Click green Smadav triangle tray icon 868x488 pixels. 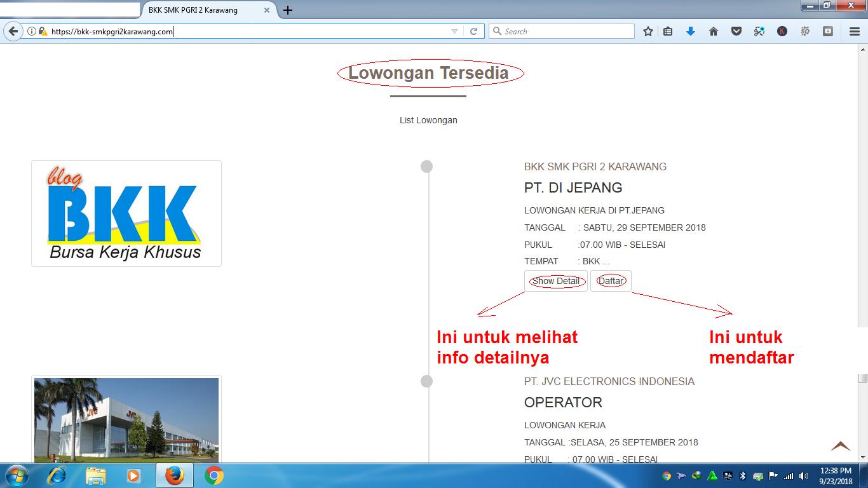(x=712, y=476)
